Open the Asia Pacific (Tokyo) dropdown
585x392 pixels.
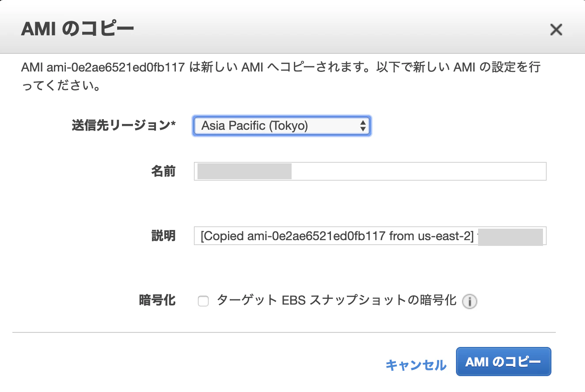(x=282, y=126)
